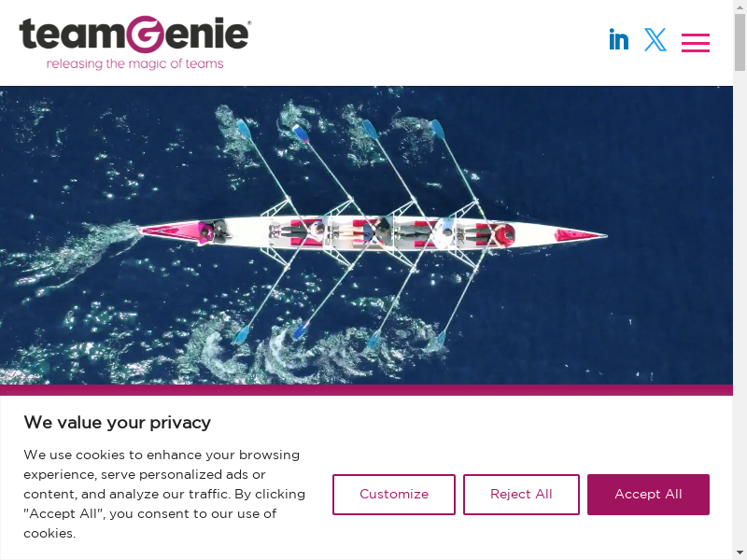Click the empty scrollbar track below thumb

pos(740,310)
